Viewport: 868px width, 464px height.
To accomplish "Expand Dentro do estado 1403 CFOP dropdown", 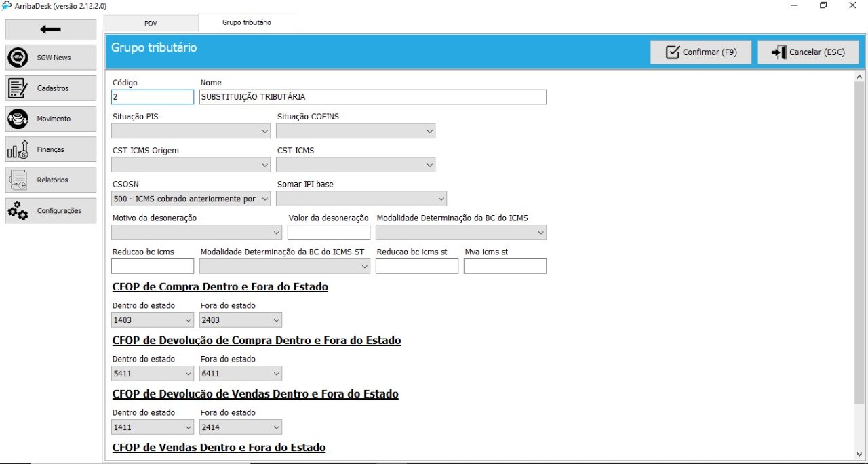I will tap(188, 320).
